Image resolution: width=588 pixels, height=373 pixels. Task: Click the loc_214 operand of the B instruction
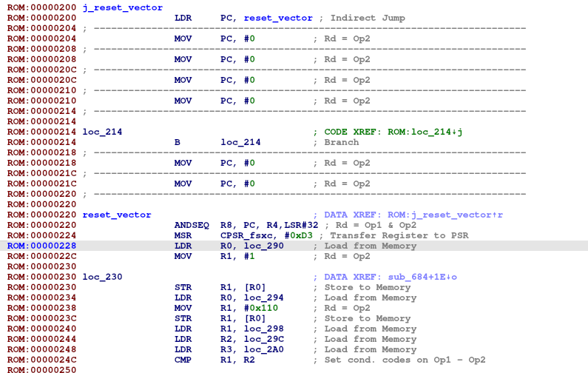[240, 142]
